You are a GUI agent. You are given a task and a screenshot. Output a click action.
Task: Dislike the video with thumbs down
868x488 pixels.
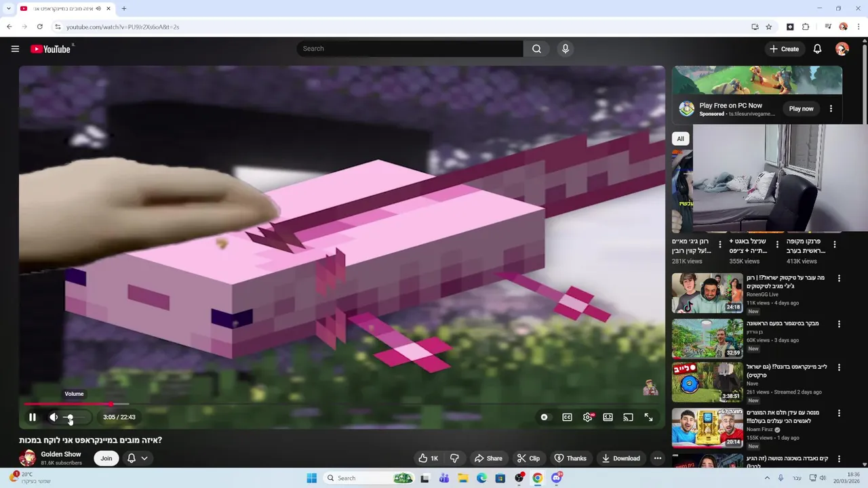[454, 458]
